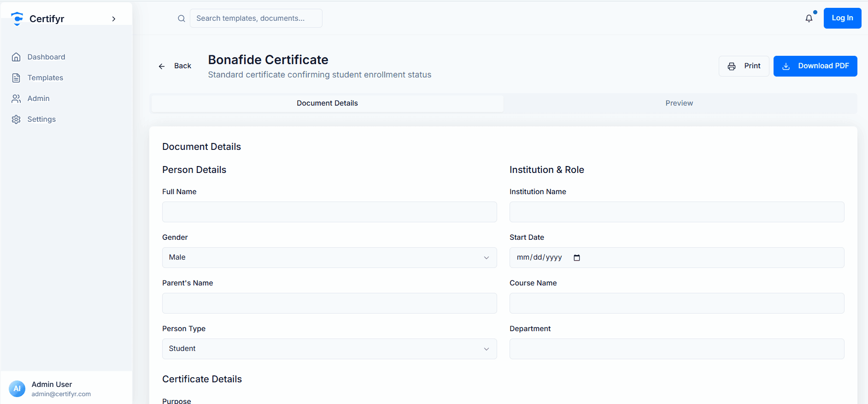Open notifications bell
Screen dimensions: 868x404
click(x=809, y=18)
